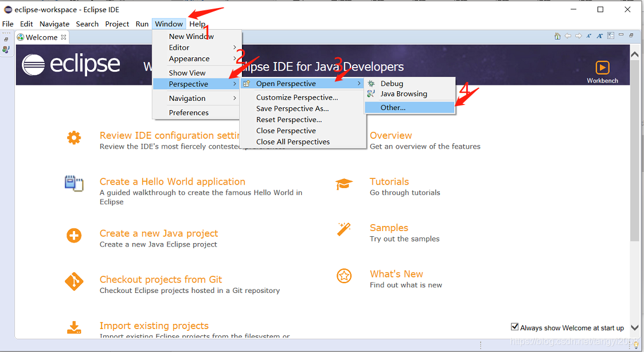Click the Debug bug icon in submenu
This screenshot has height=352, width=644.
click(371, 83)
